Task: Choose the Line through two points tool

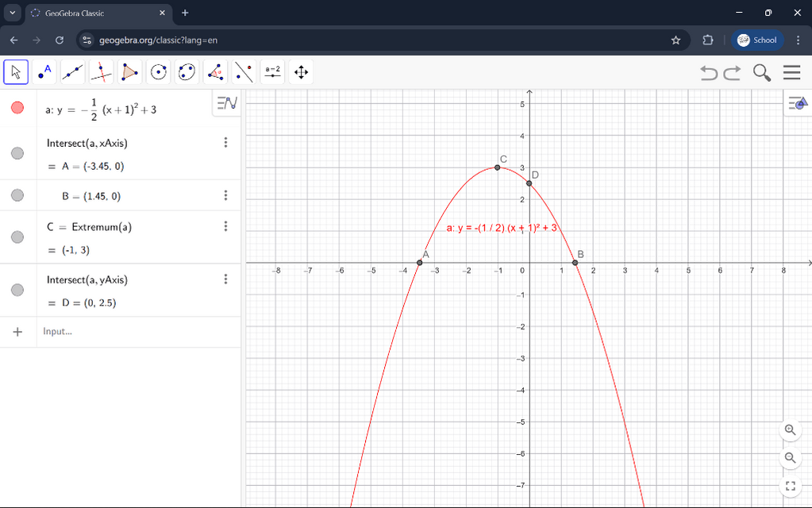Action: (73, 72)
